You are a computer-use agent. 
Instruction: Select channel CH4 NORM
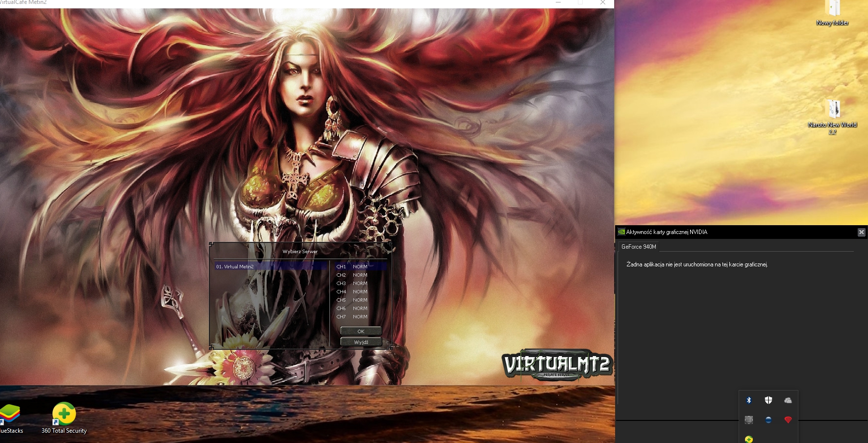(x=361, y=291)
